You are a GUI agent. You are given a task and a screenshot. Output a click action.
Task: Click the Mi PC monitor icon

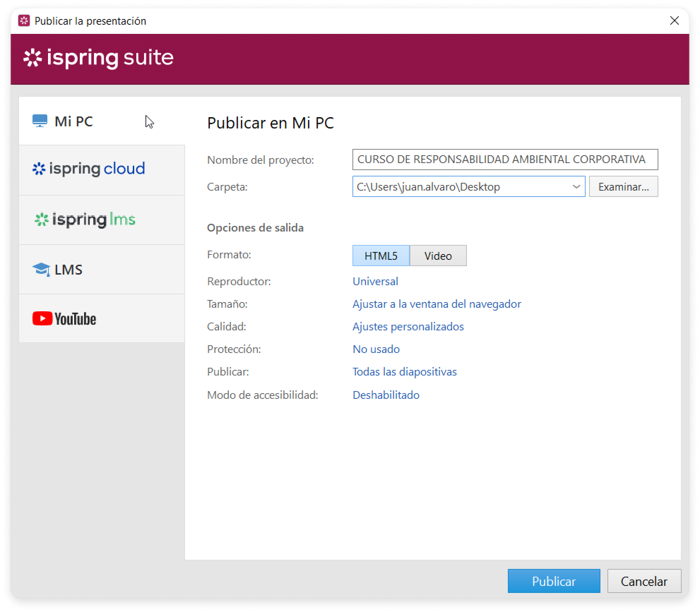pyautogui.click(x=40, y=121)
